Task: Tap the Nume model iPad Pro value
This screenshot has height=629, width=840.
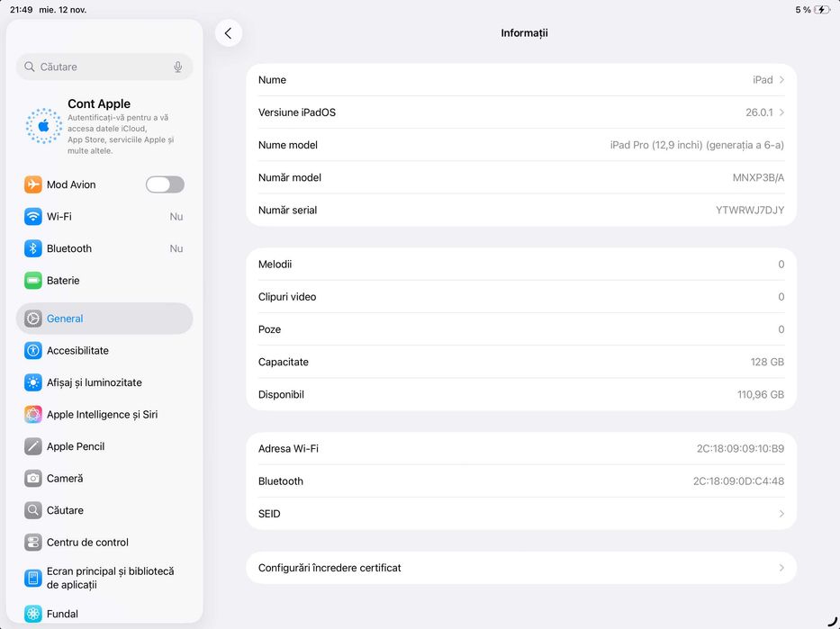Action: tap(697, 145)
